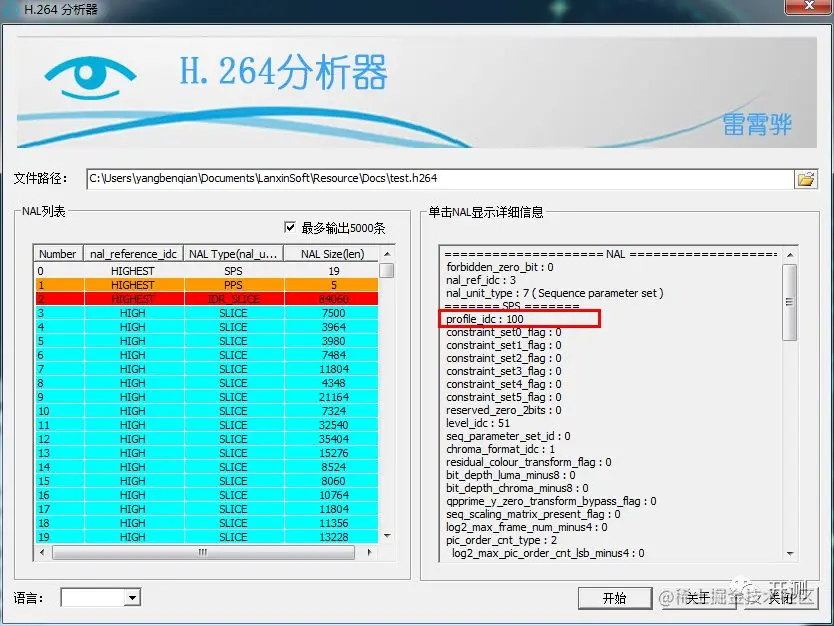The width and height of the screenshot is (834, 626).
Task: Select slice row with size 32540
Action: [x=207, y=425]
